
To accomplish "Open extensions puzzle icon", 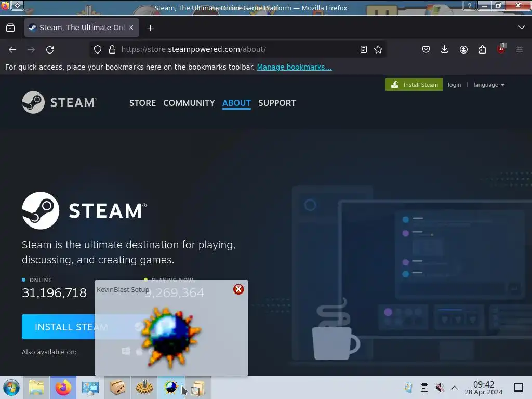I will [482, 49].
